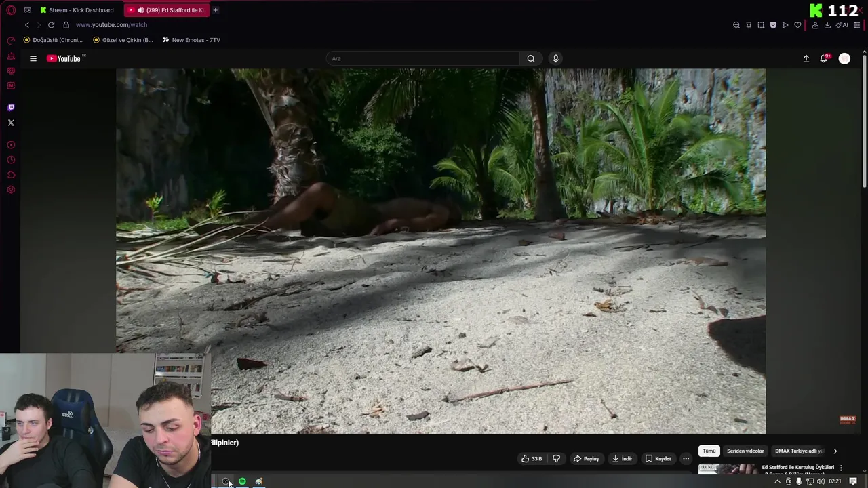Focus the YouTube Ara search field
The width and height of the screenshot is (868, 488).
click(x=424, y=58)
